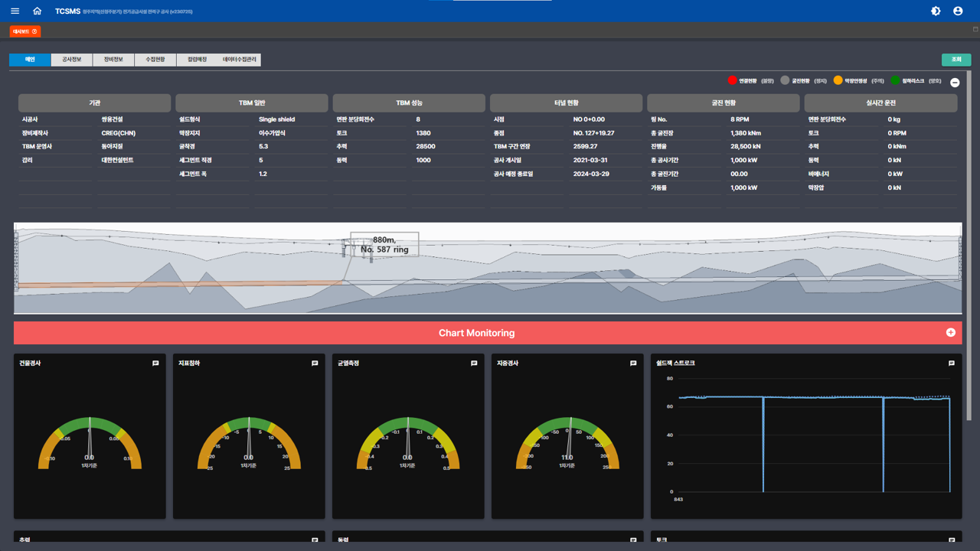Screen dimensions: 980x551
Task: Click the 지중경사 gauge showing 11.0
Action: click(x=567, y=444)
